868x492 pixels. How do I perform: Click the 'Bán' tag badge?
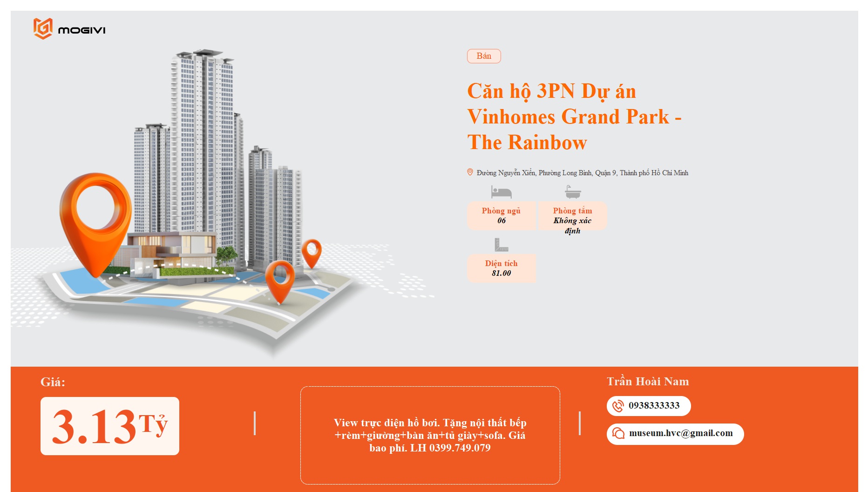[484, 56]
